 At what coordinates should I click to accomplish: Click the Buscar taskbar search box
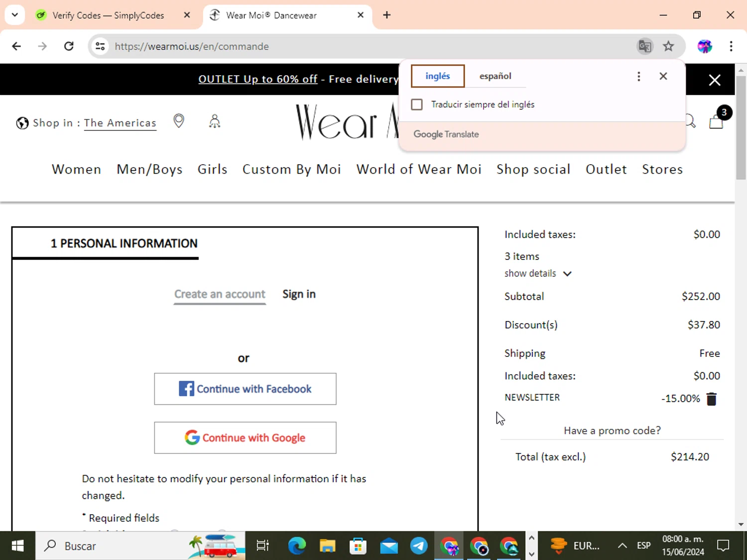(x=140, y=546)
